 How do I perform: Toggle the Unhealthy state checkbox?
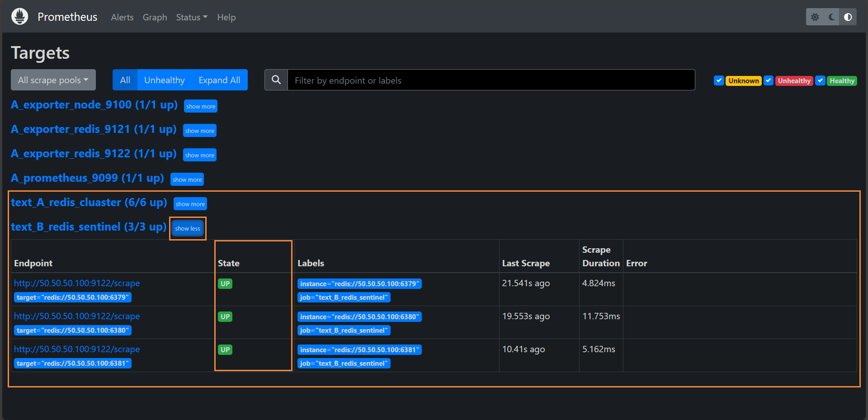tap(768, 80)
